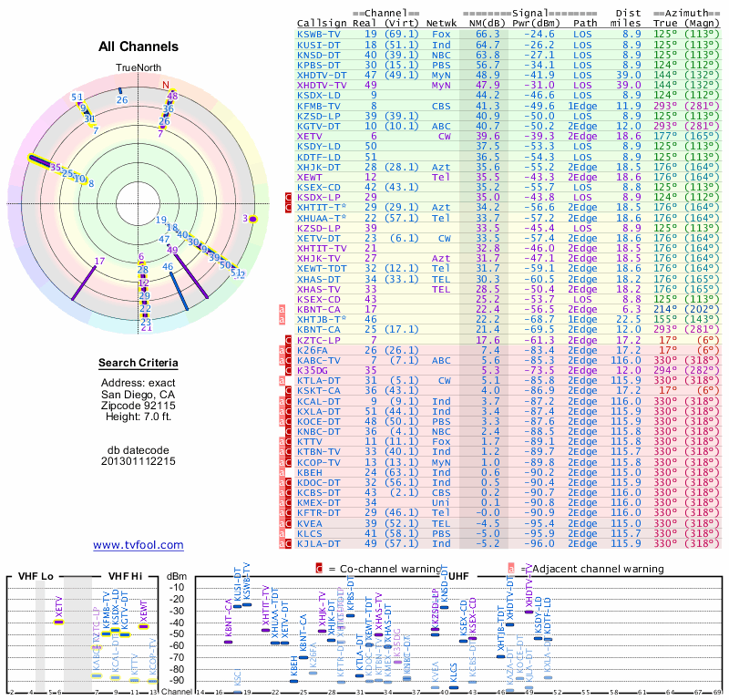Select the KFMB-TV callsign
The height and width of the screenshot is (700, 729).
318,106
